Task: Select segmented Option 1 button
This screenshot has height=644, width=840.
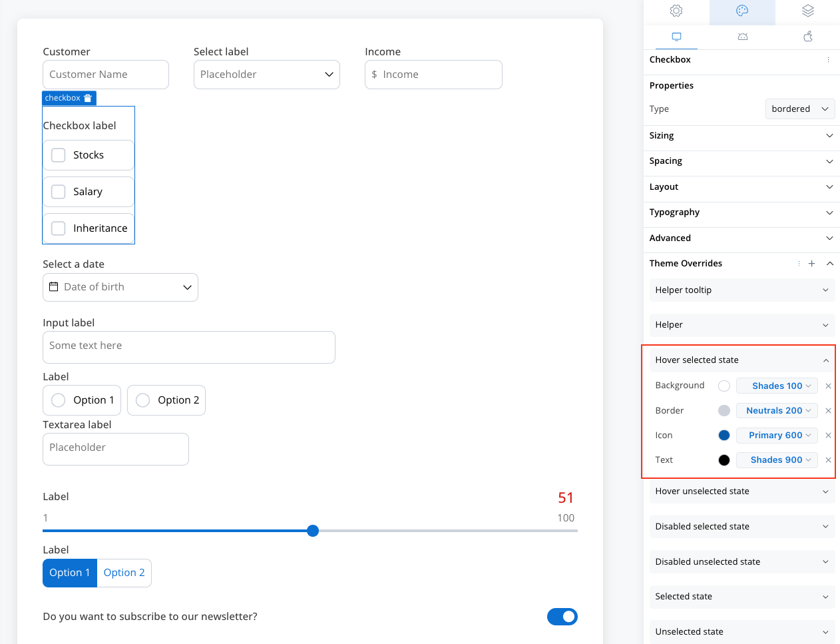Action: click(70, 573)
